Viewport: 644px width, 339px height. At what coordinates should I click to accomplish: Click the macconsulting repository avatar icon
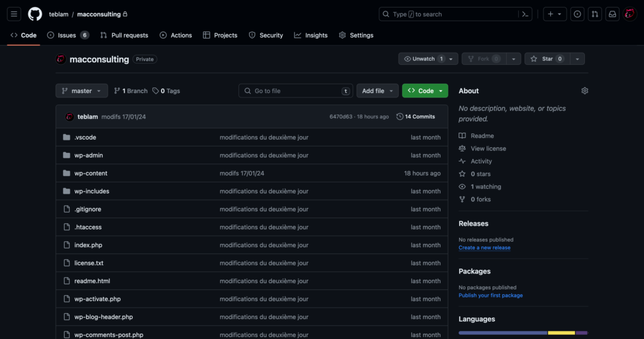[x=61, y=59]
